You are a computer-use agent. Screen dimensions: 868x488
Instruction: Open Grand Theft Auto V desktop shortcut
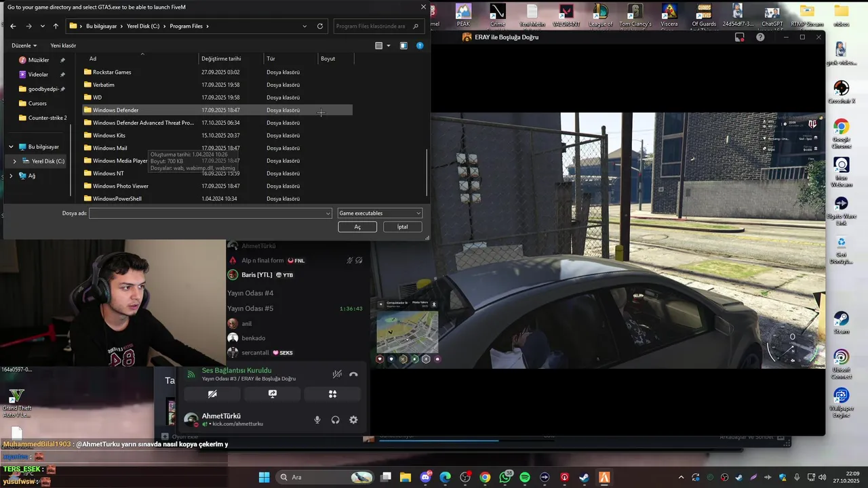point(16,403)
